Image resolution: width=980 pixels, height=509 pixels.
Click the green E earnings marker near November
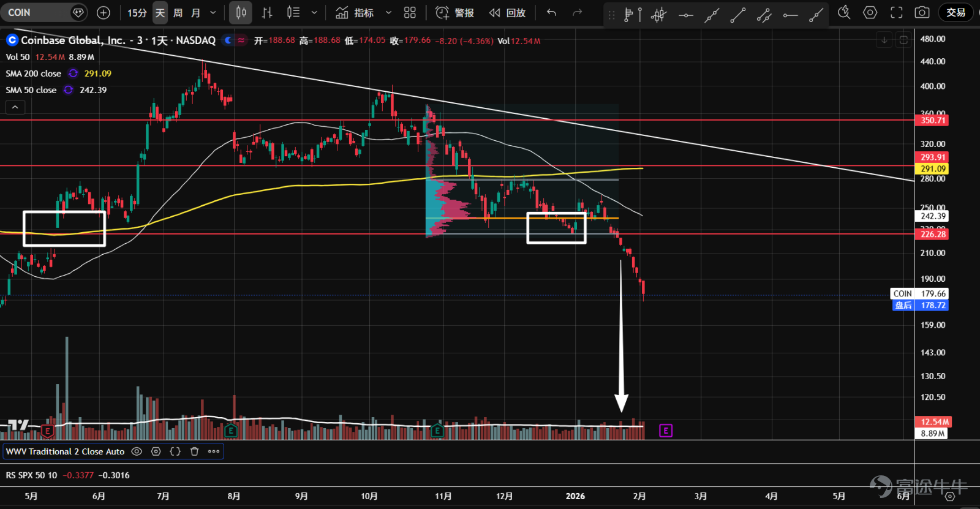[x=437, y=431]
